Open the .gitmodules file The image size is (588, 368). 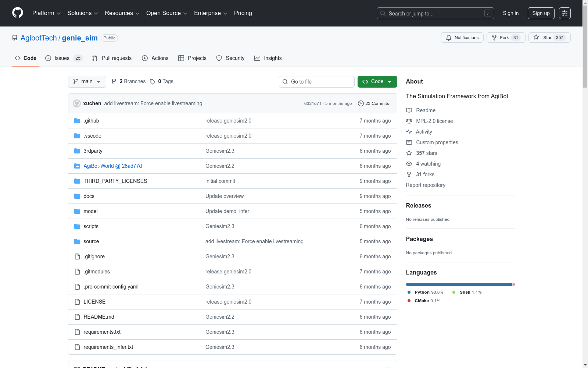click(x=97, y=272)
